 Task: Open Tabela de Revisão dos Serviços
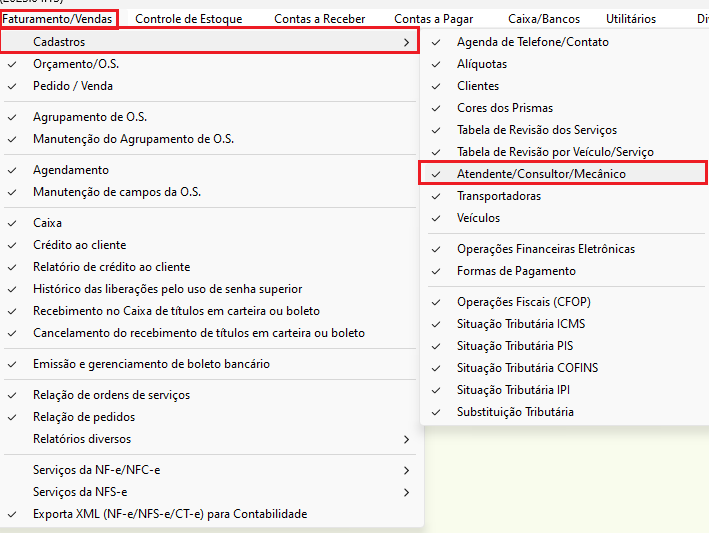pyautogui.click(x=537, y=130)
